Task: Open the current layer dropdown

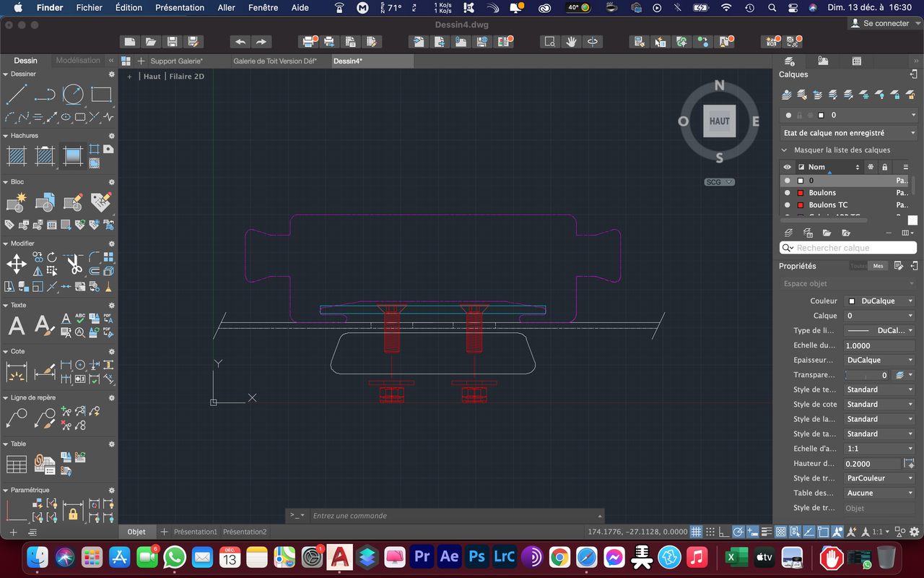Action: pos(848,115)
